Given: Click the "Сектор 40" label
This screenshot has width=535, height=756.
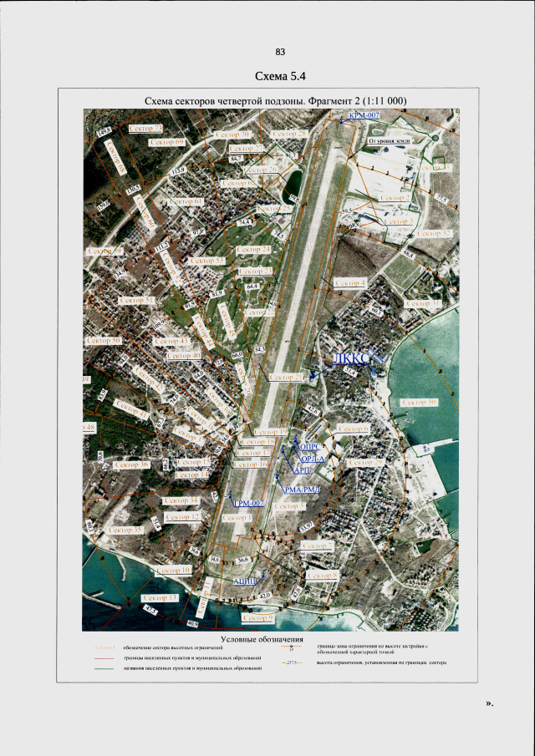Looking at the screenshot, I should click(184, 355).
